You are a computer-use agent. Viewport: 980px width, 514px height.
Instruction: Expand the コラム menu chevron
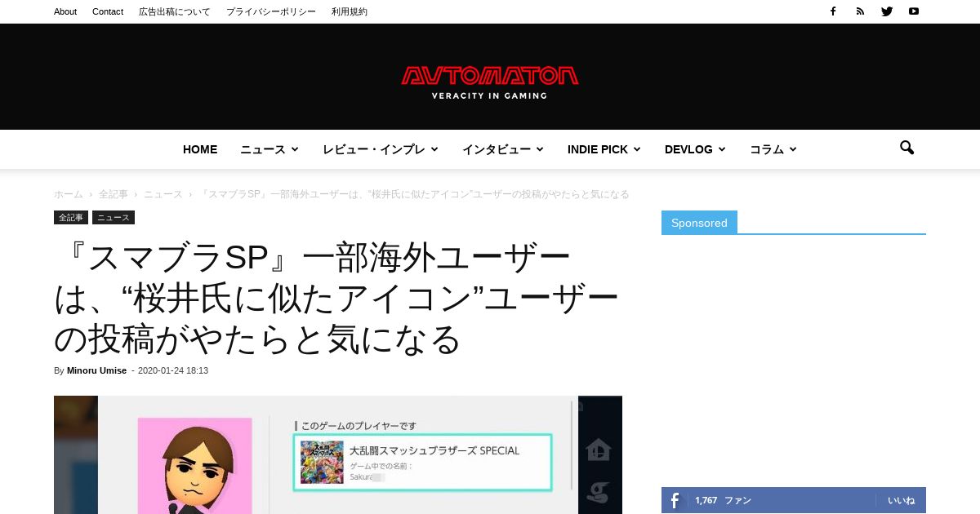(x=793, y=149)
